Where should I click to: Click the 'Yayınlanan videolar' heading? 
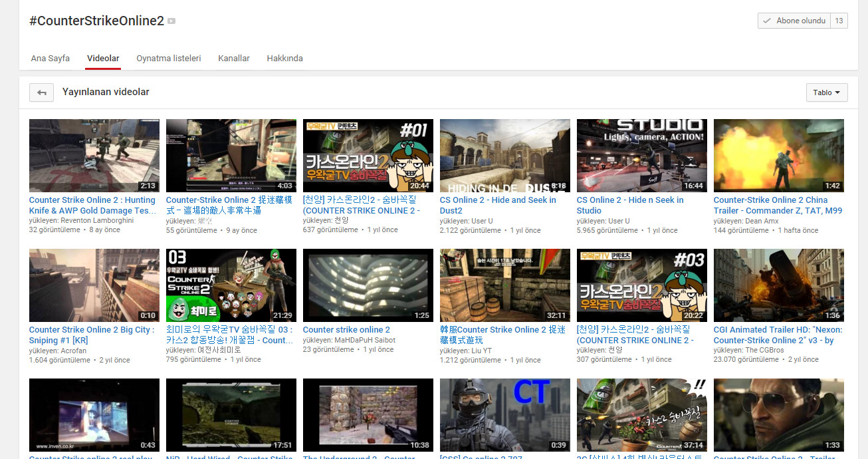coord(106,92)
